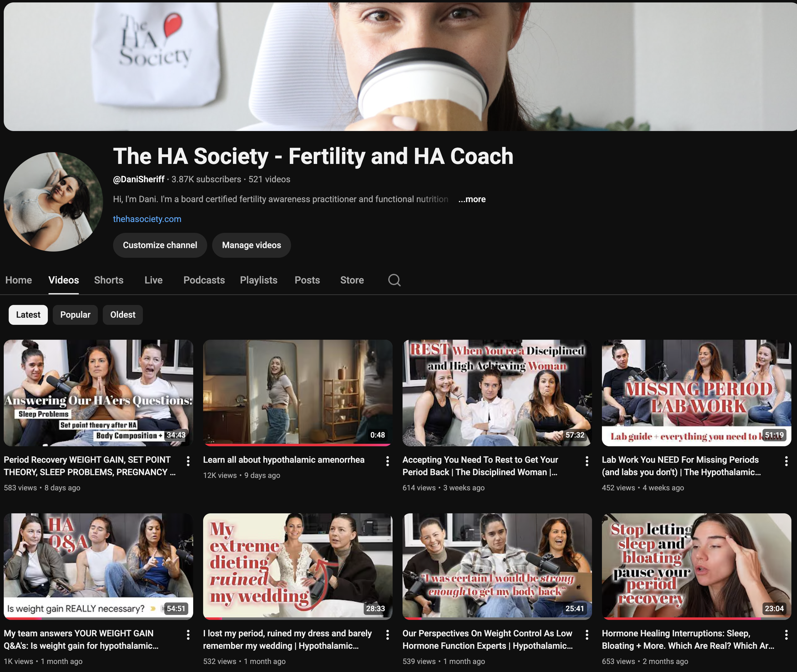Open three-dot menu for ruined my dress video
Image resolution: width=797 pixels, height=672 pixels.
coord(387,635)
